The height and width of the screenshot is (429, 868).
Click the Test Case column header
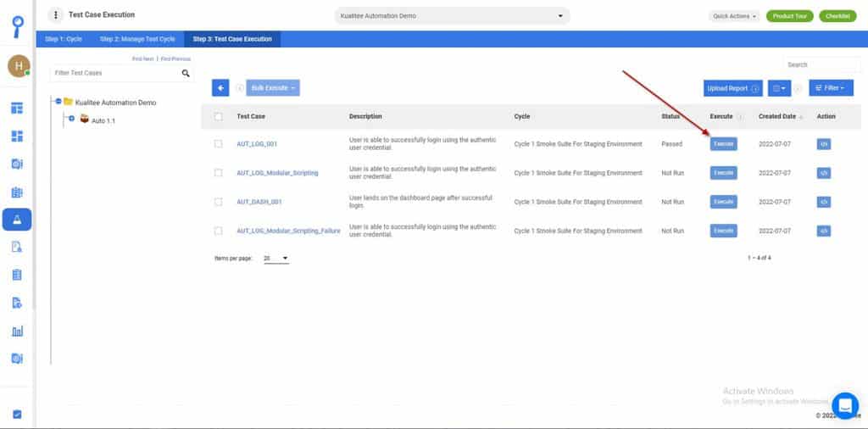click(251, 117)
